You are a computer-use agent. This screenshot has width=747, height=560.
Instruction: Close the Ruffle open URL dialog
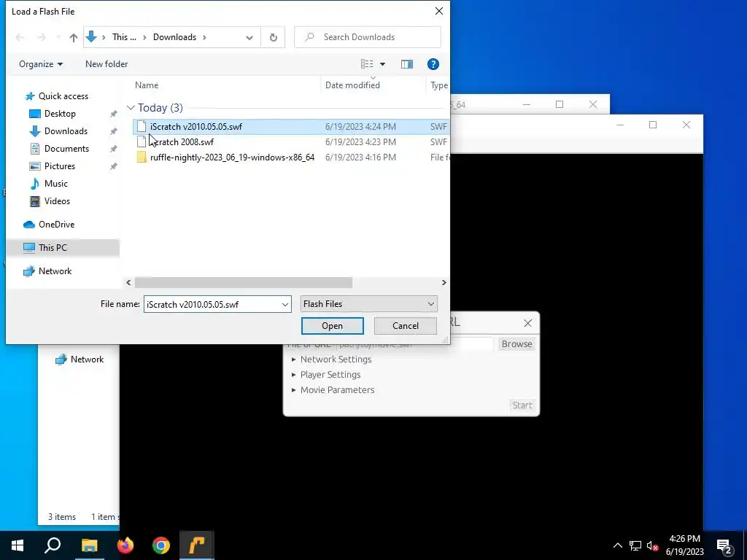[527, 323]
